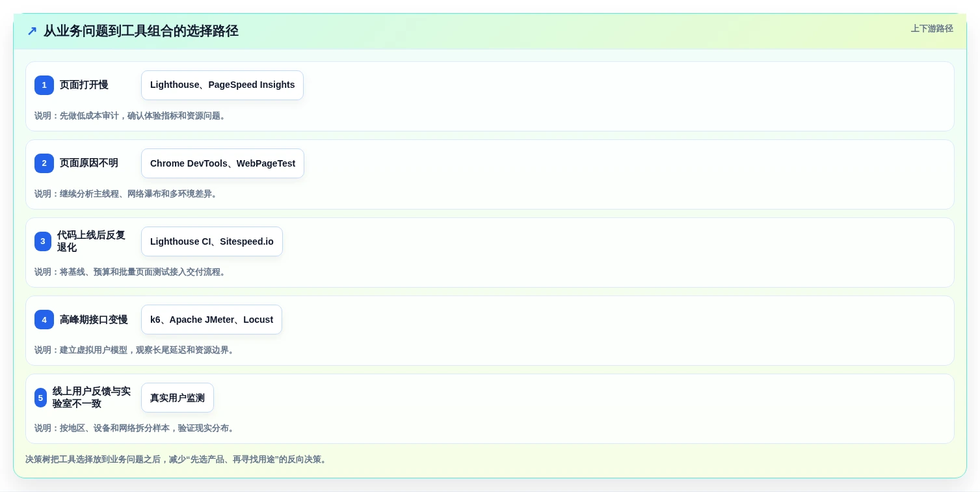Screen dimensions: 980x492
Task: Select the step 3 number badge
Action: pos(43,241)
